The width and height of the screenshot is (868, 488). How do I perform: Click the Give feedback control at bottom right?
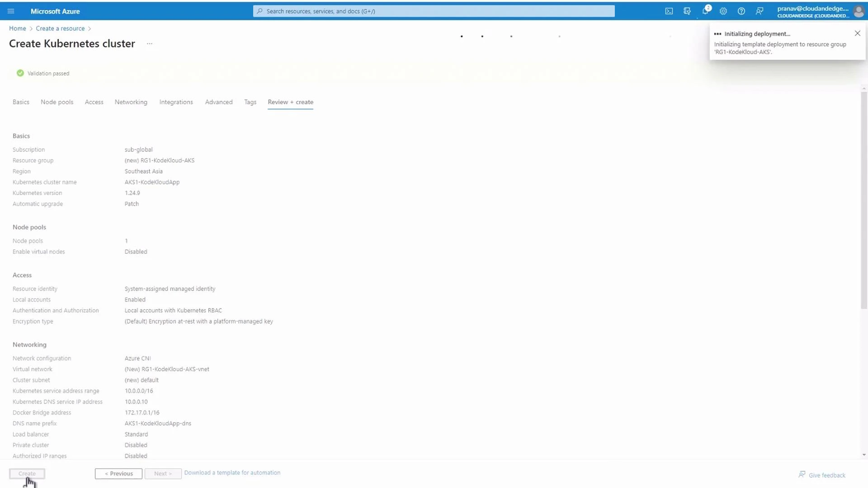click(826, 475)
